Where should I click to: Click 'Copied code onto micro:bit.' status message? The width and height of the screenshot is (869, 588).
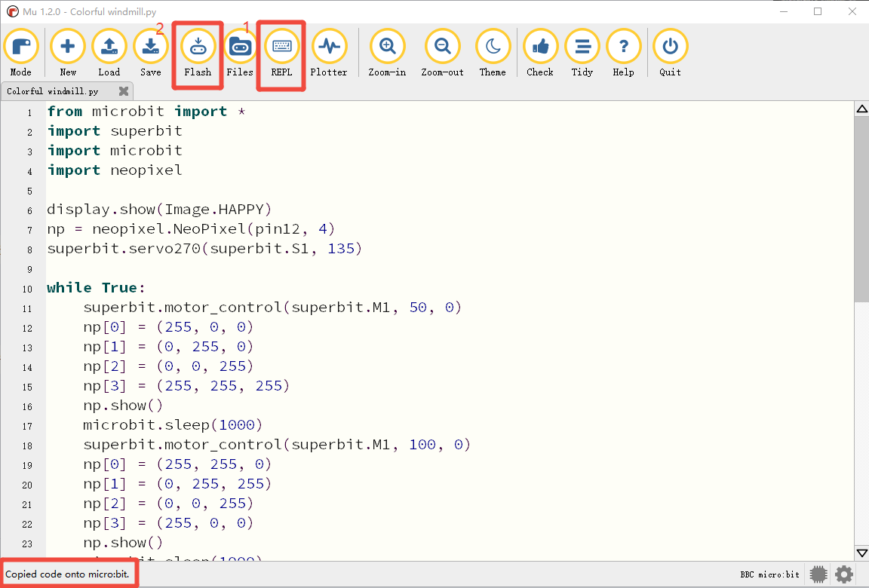67,574
